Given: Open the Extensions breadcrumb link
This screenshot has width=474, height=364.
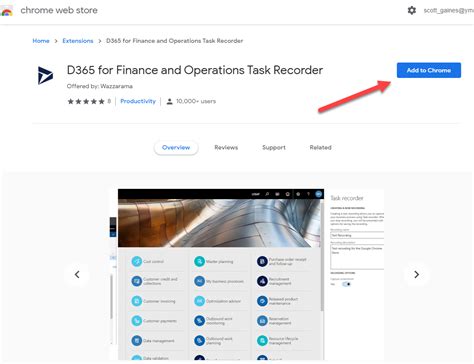Looking at the screenshot, I should (x=78, y=41).
